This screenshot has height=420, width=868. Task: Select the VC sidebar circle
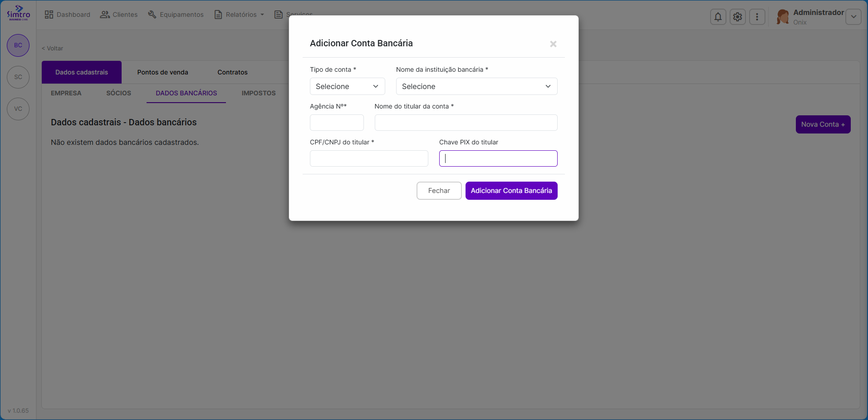18,109
